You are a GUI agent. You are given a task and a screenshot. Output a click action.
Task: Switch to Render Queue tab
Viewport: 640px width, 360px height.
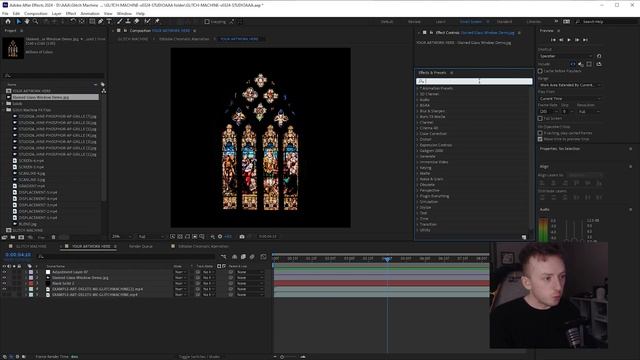pos(140,247)
